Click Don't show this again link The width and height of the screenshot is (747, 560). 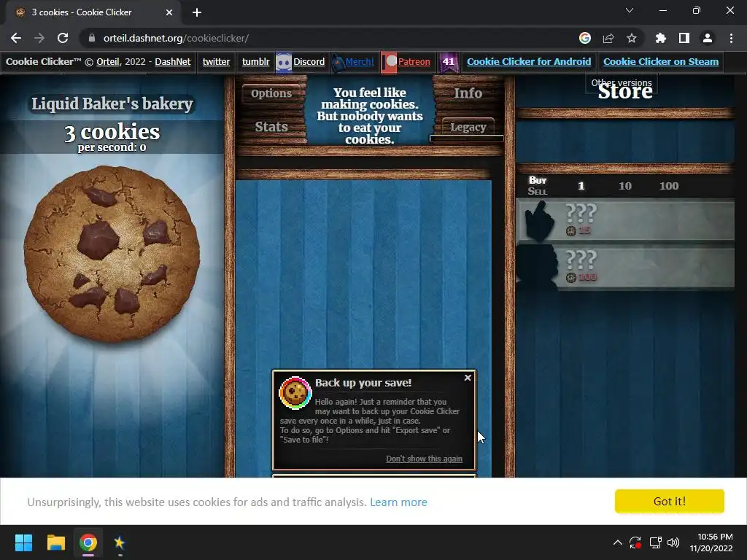click(424, 459)
